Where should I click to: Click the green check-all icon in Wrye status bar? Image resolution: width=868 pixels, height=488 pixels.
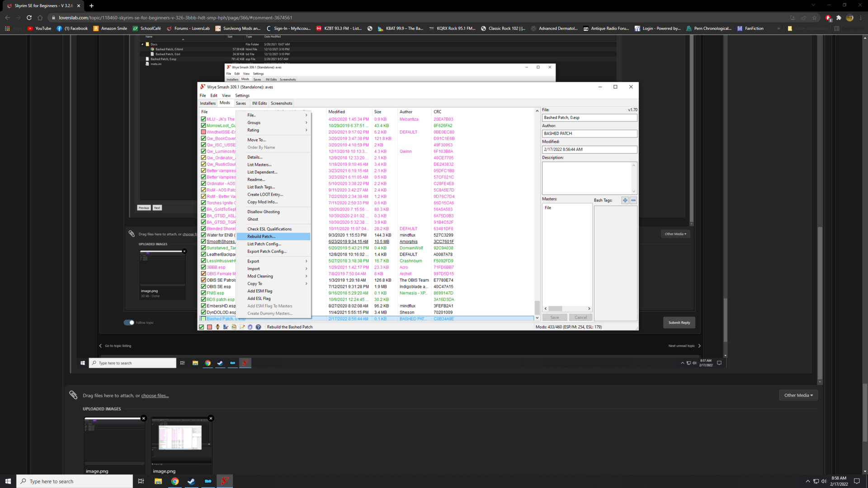202,327
